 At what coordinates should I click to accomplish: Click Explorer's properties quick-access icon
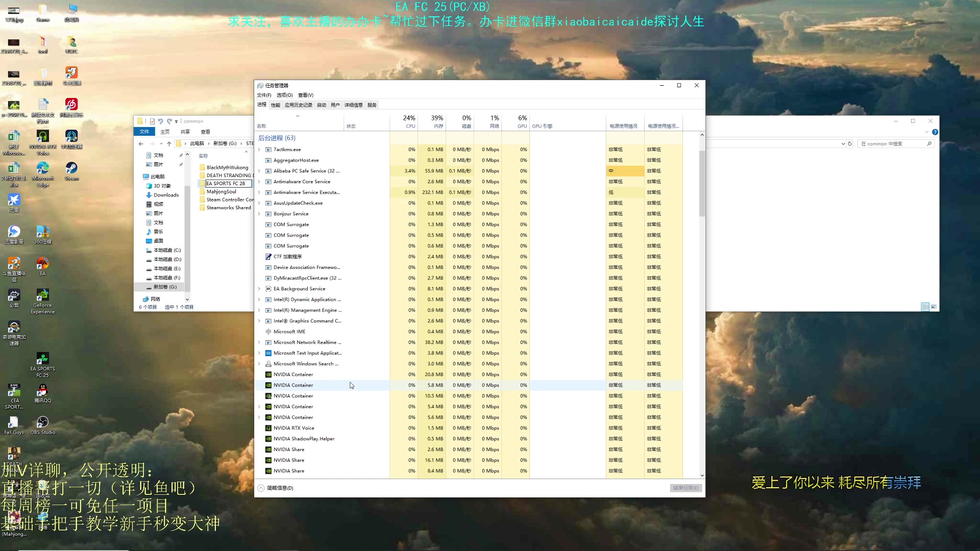coord(152,121)
